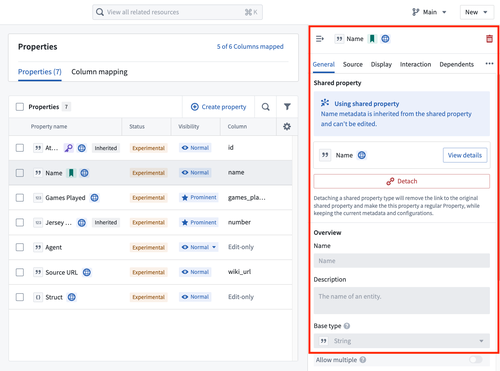The image size is (500, 371).
Task: Click the Inherited badge in the At... row
Action: point(106,148)
